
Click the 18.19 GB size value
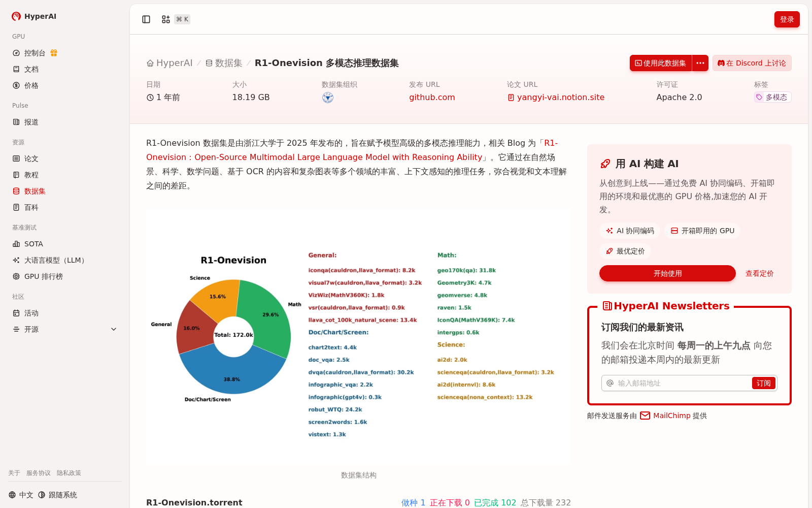pos(251,97)
